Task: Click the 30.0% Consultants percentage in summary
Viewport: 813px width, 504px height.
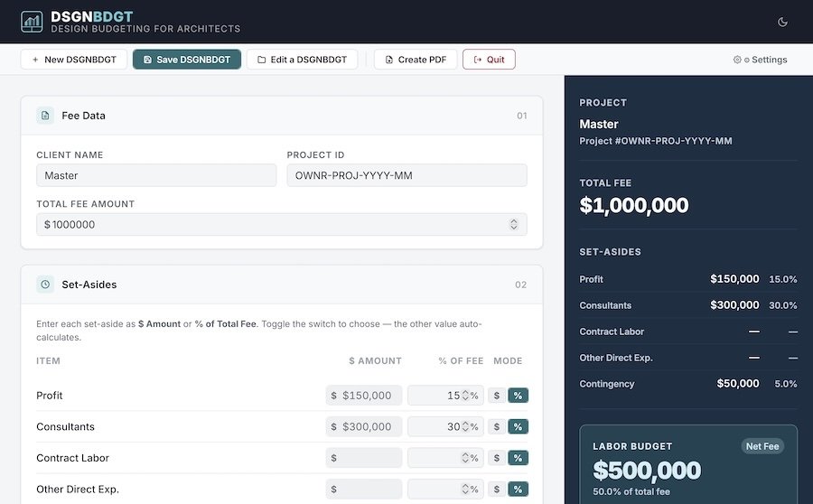Action: [x=782, y=305]
